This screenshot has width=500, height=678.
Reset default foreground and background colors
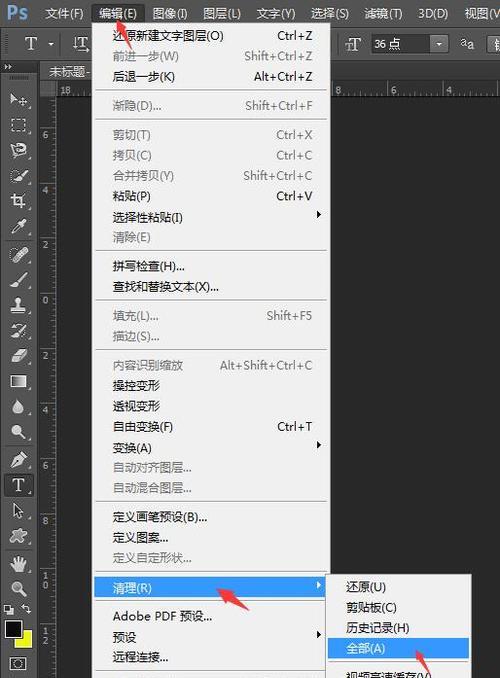[8, 610]
